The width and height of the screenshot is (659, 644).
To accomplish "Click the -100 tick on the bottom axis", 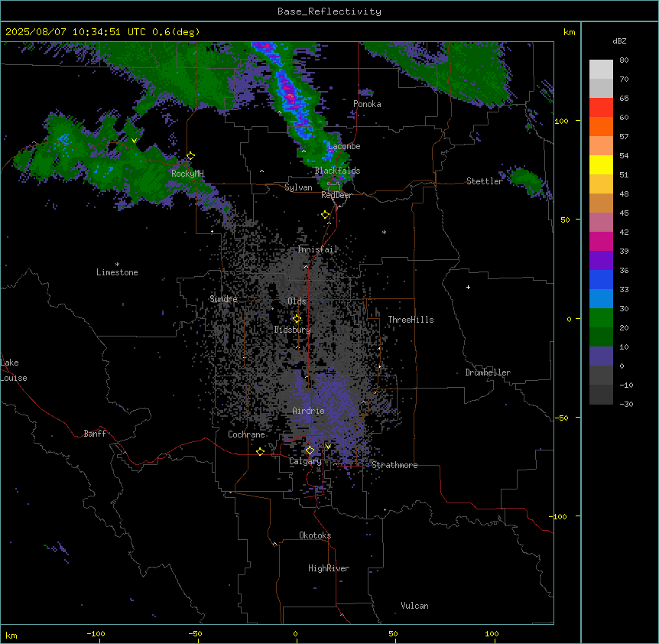I will pyautogui.click(x=96, y=633).
